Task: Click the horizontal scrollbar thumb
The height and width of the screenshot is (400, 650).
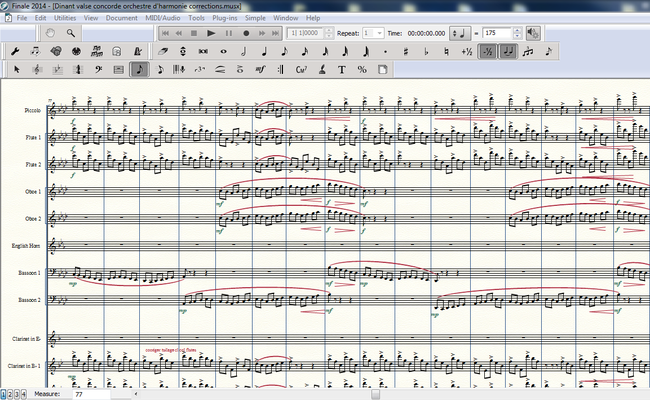Action: [375, 394]
